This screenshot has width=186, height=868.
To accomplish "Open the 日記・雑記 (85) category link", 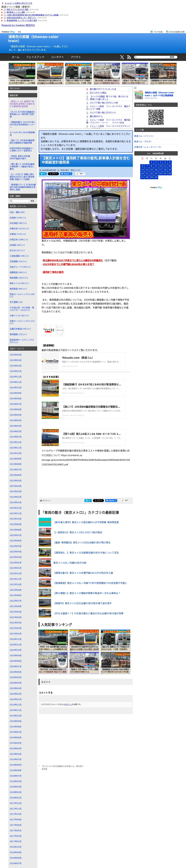I will point(17,212).
